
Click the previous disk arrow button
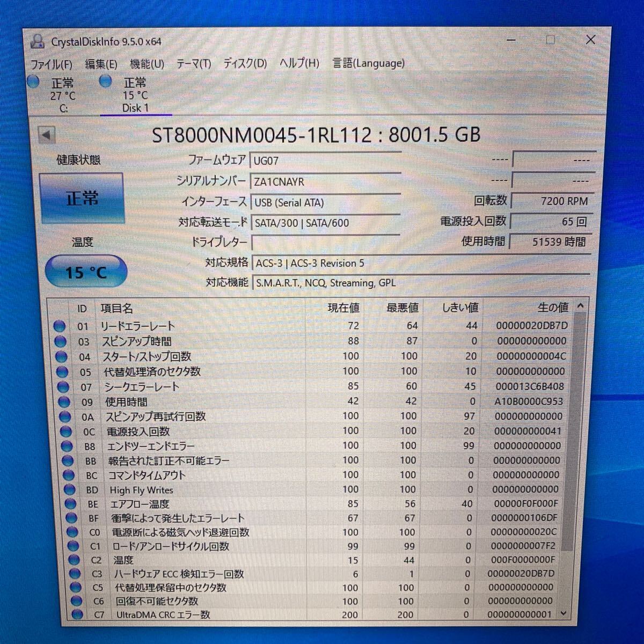click(47, 135)
